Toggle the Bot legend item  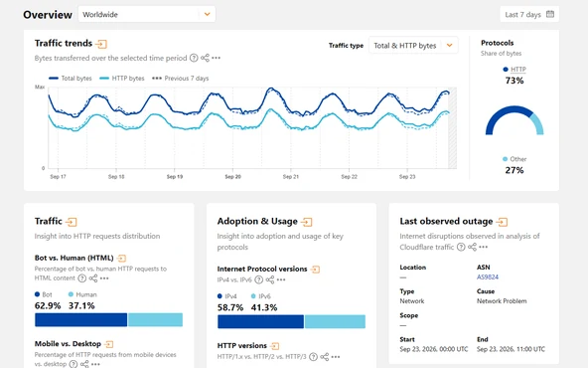point(44,294)
